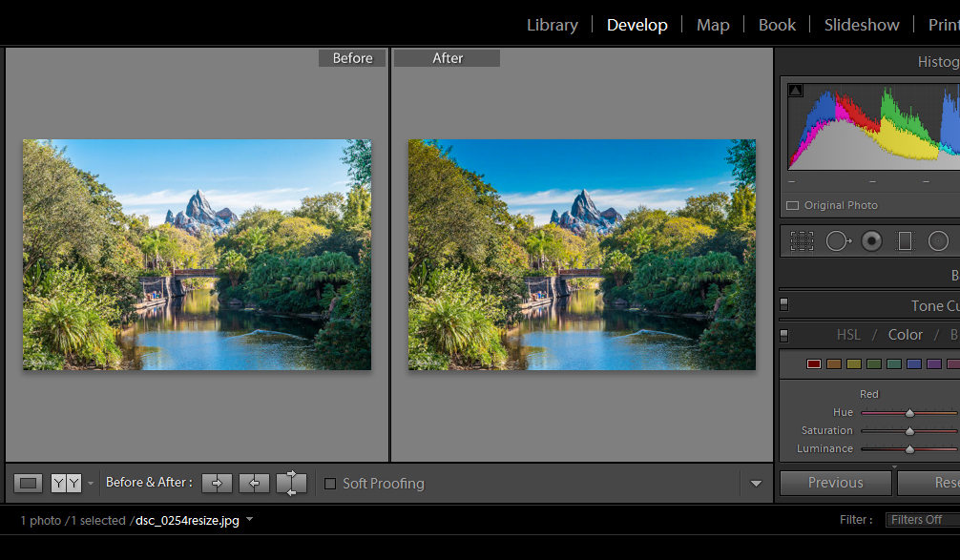Screen dimensions: 960x560
Task: Check the Original Photo checkbox
Action: coord(792,206)
